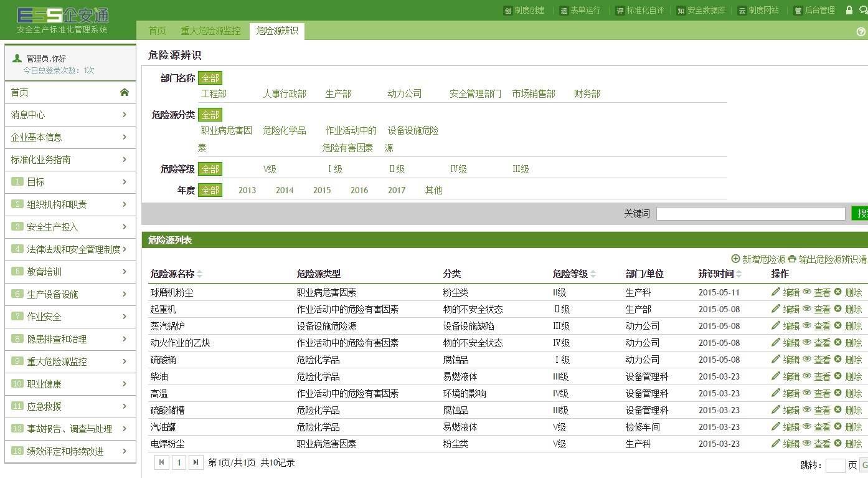Image resolution: width=868 pixels, height=478 pixels.
Task: Open 制度创建 in the top bar
Action: 524,11
